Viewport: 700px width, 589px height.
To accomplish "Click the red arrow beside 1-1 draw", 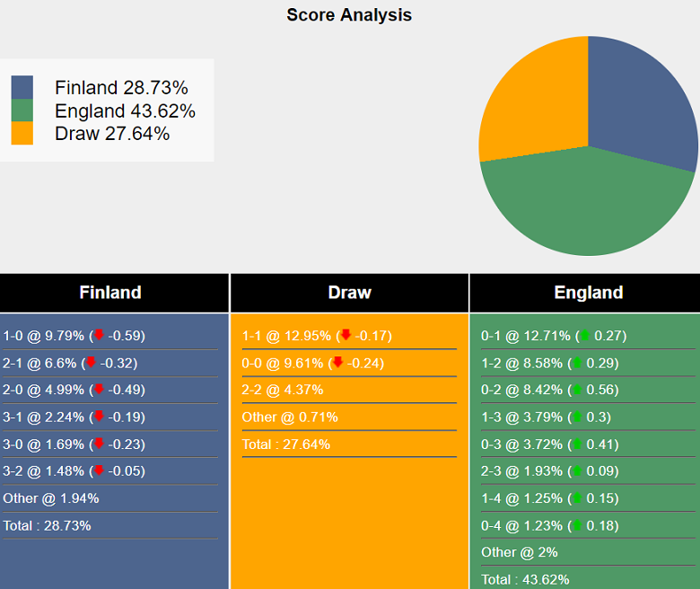I will pyautogui.click(x=345, y=336).
